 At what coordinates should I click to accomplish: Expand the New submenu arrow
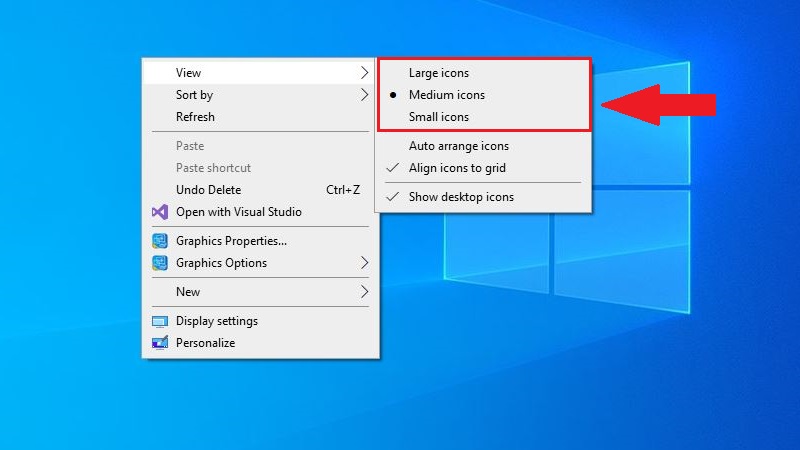[x=365, y=292]
